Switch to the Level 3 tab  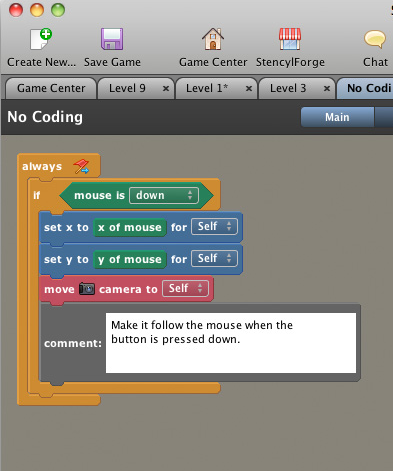(x=288, y=88)
